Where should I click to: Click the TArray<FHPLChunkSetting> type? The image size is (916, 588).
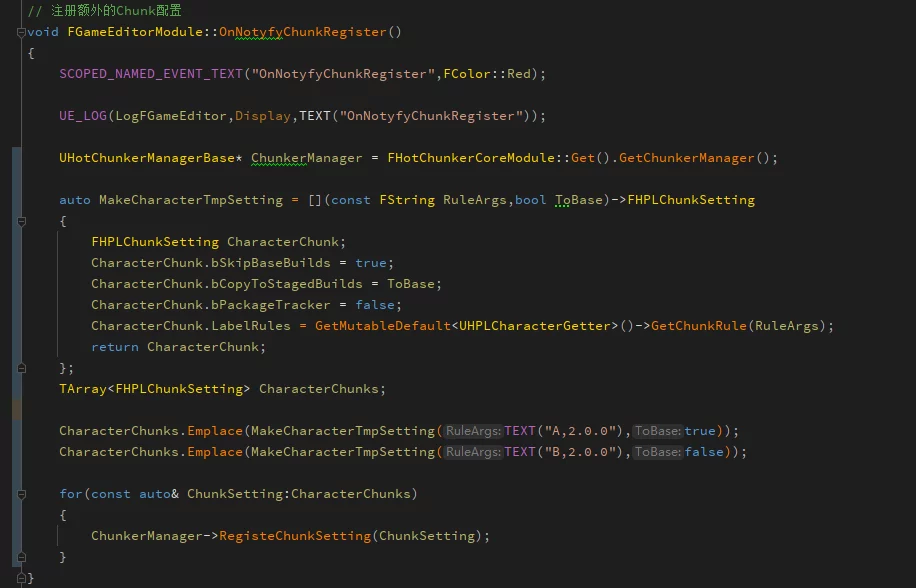155,389
